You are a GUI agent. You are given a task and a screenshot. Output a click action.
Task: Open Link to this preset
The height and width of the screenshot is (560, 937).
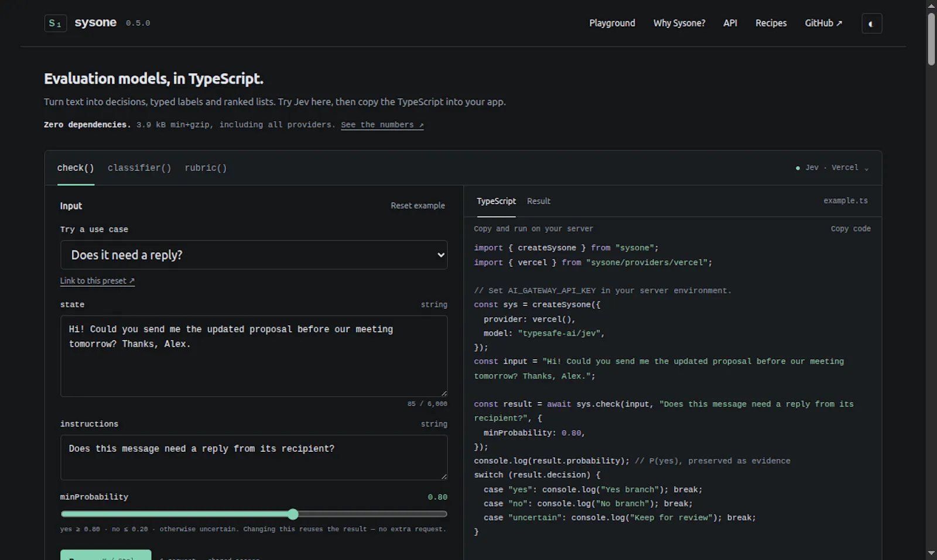click(97, 281)
